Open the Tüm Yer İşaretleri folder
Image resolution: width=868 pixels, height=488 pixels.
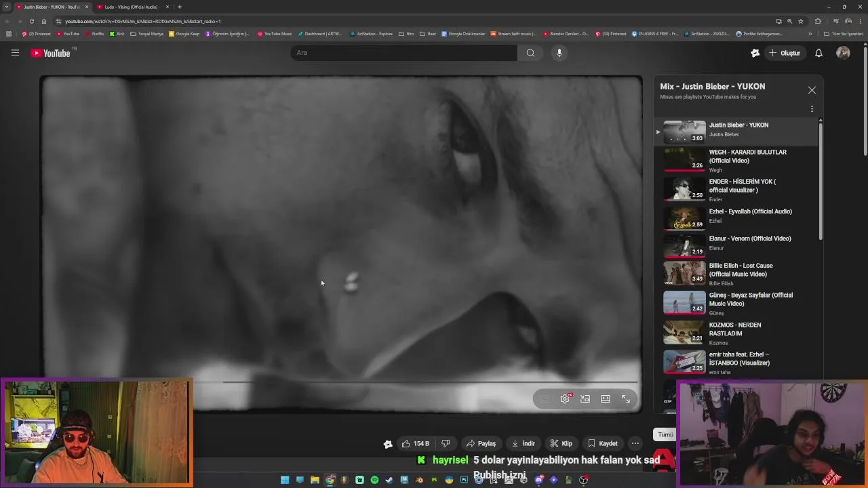coord(843,34)
